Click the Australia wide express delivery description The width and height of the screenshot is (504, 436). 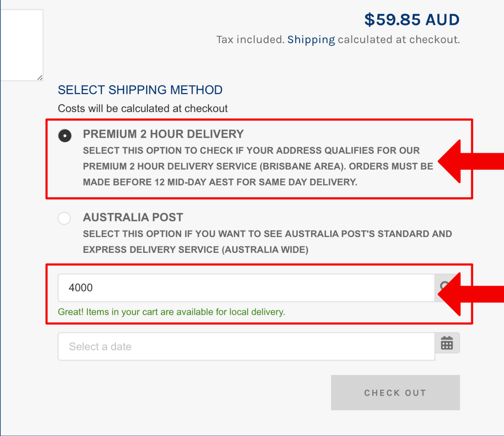[267, 242]
